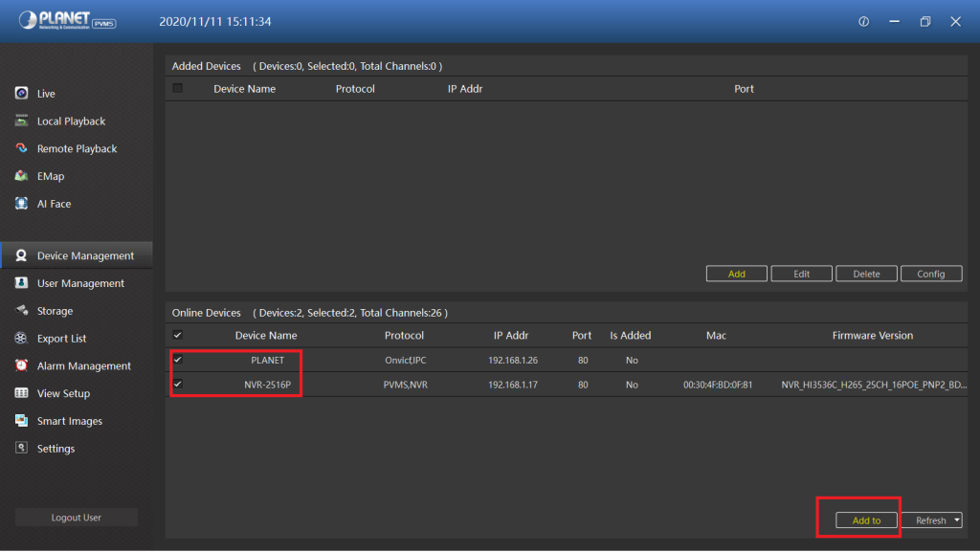
Task: Click the Add button under Added Devices
Action: (736, 274)
